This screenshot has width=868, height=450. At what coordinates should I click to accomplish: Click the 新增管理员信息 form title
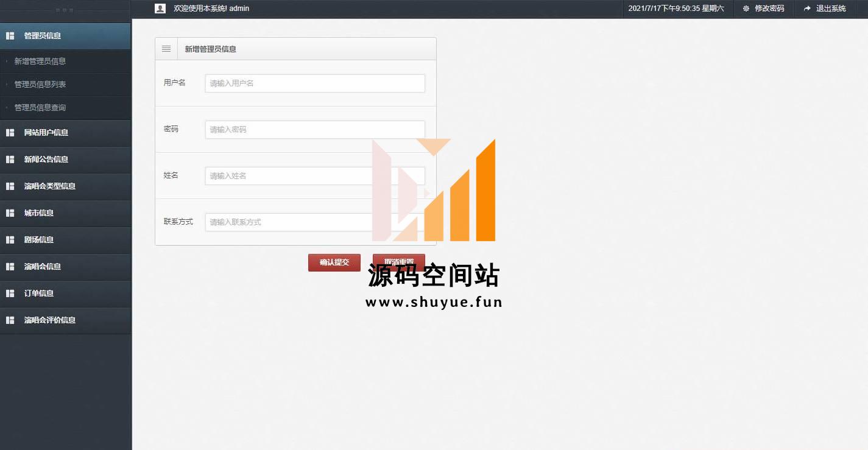point(211,49)
